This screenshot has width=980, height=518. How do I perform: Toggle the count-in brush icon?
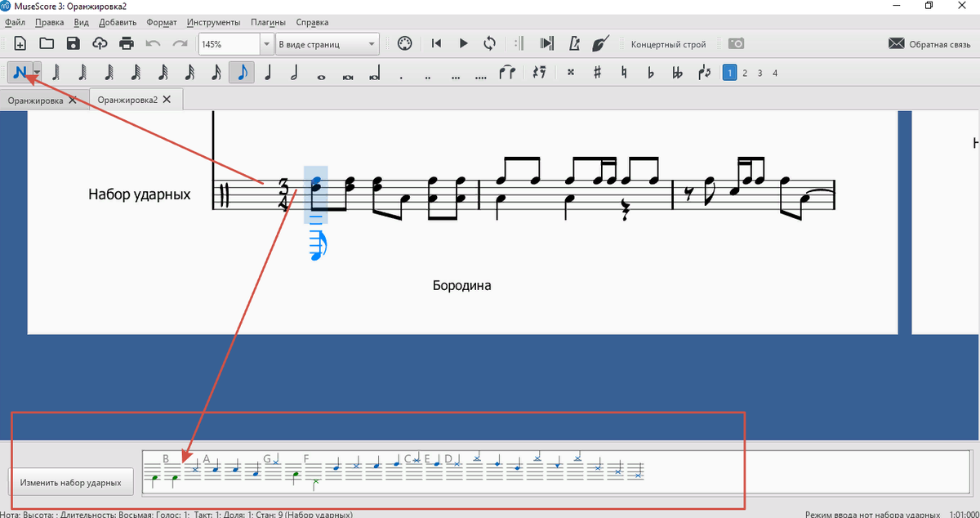pyautogui.click(x=599, y=43)
